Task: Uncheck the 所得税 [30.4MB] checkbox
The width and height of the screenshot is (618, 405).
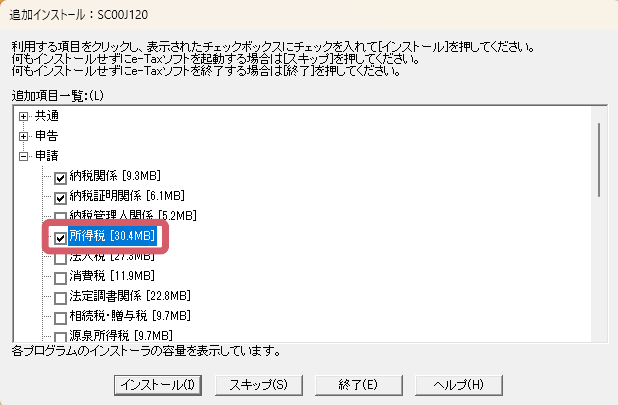Action: click(x=60, y=238)
